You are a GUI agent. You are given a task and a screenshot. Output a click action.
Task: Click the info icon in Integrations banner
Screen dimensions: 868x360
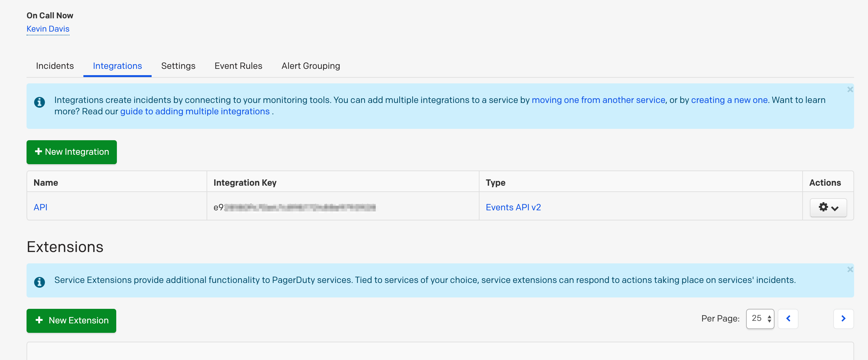tap(39, 102)
